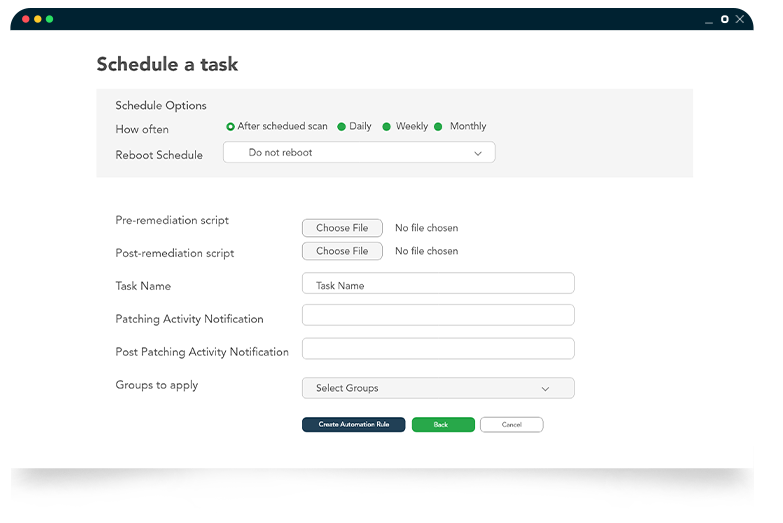The image size is (783, 523).
Task: Click the 'No file chosen' text beside Post-remediation script
Action: [x=426, y=251]
